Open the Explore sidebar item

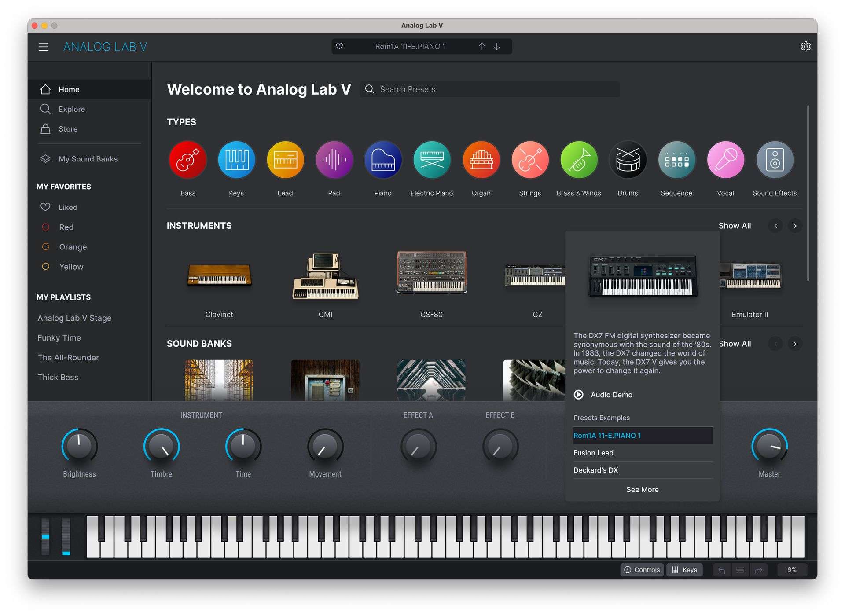[89, 109]
